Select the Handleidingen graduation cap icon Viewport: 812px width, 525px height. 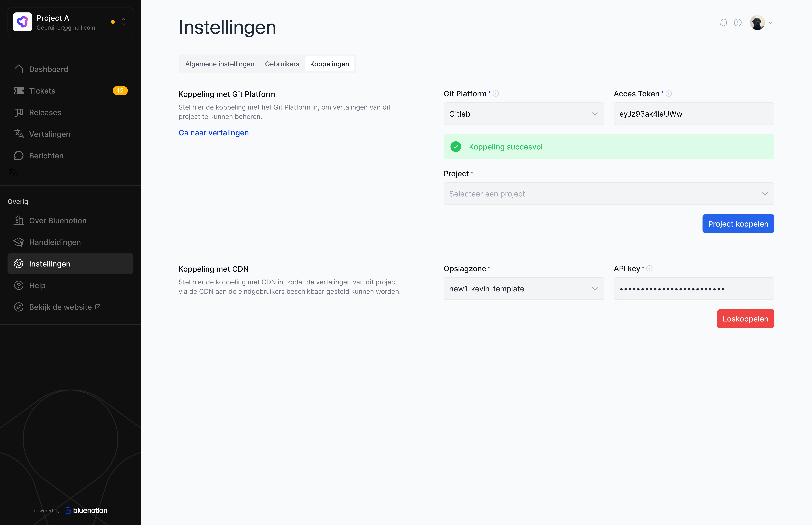click(19, 242)
